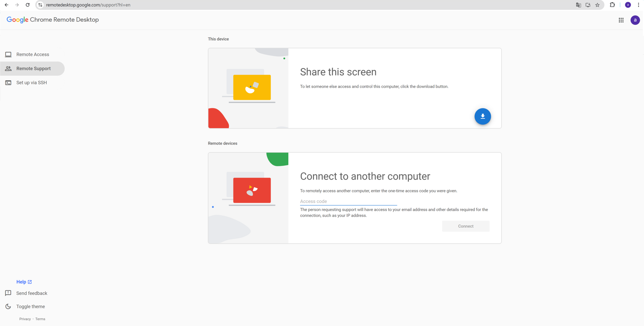Screen dimensions: 644x326
Task: Click the moon theme icon
Action: click(x=8, y=306)
